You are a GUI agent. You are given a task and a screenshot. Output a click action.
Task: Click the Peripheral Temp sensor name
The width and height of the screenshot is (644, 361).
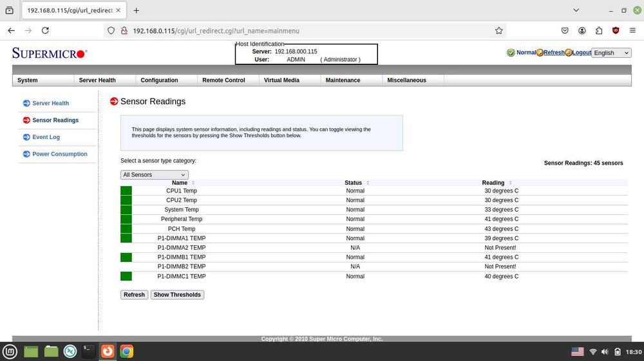tap(182, 219)
